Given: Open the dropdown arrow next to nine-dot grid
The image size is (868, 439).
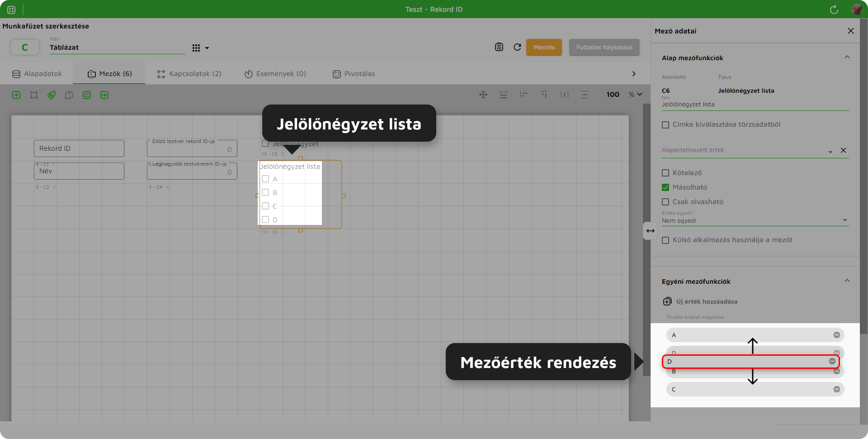Looking at the screenshot, I should click(x=207, y=48).
